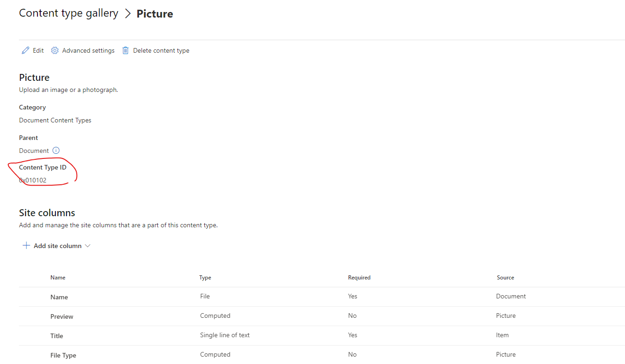
Task: Select the Picture breadcrumb title
Action: pos(154,14)
